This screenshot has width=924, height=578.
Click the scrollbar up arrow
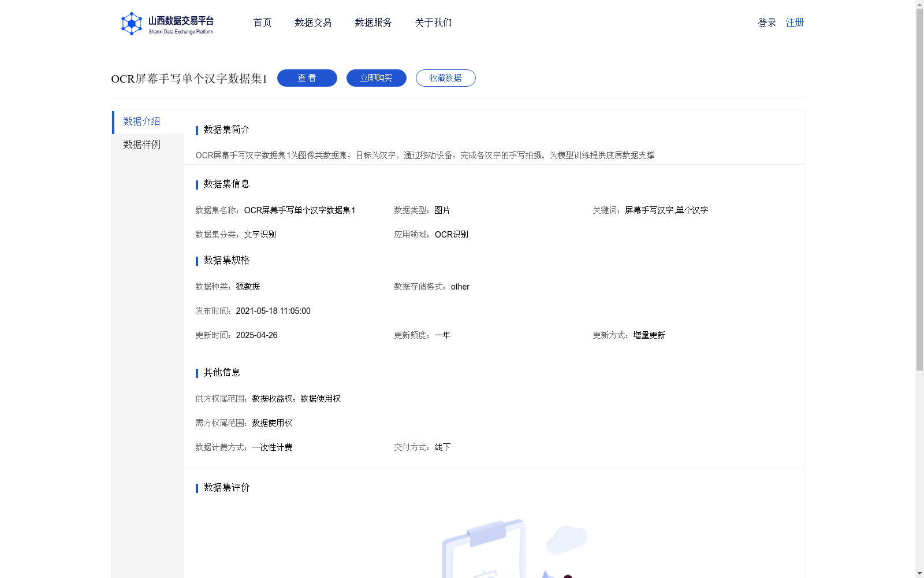919,5
